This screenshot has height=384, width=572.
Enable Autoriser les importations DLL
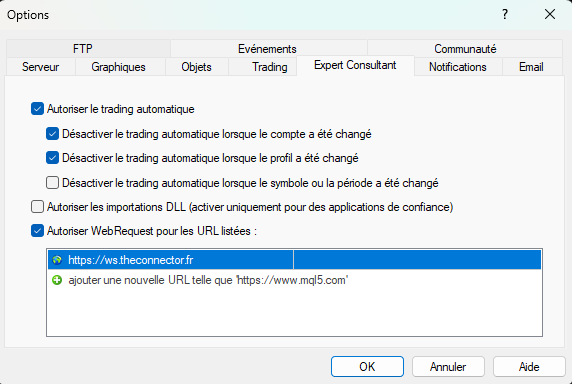(x=37, y=207)
